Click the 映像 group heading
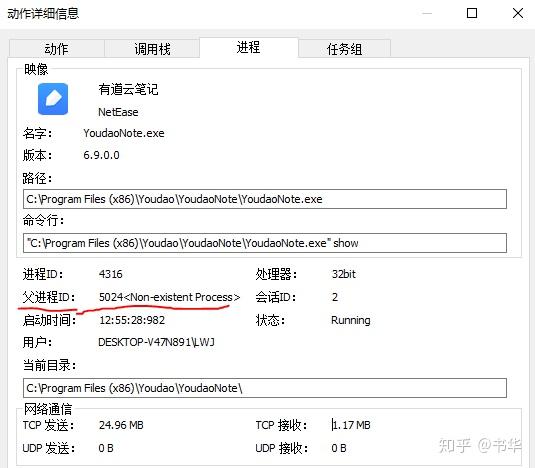The width and height of the screenshot is (535, 468). point(36,69)
